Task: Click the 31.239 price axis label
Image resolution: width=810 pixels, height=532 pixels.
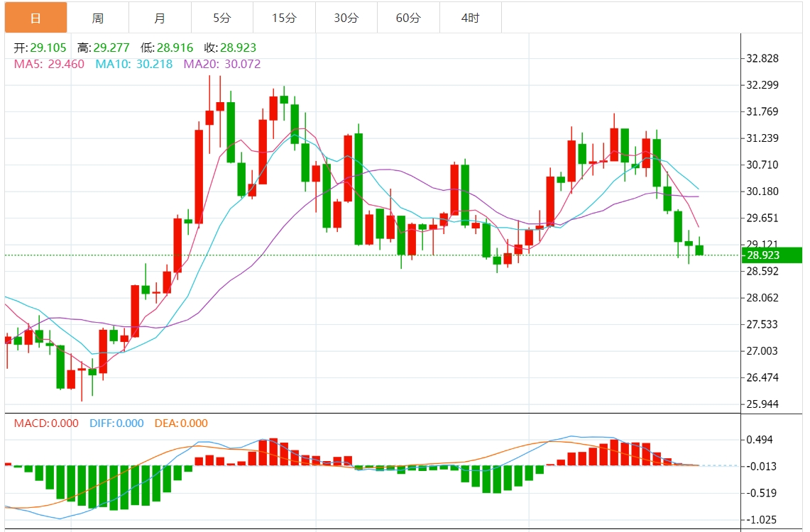Action: pos(762,138)
